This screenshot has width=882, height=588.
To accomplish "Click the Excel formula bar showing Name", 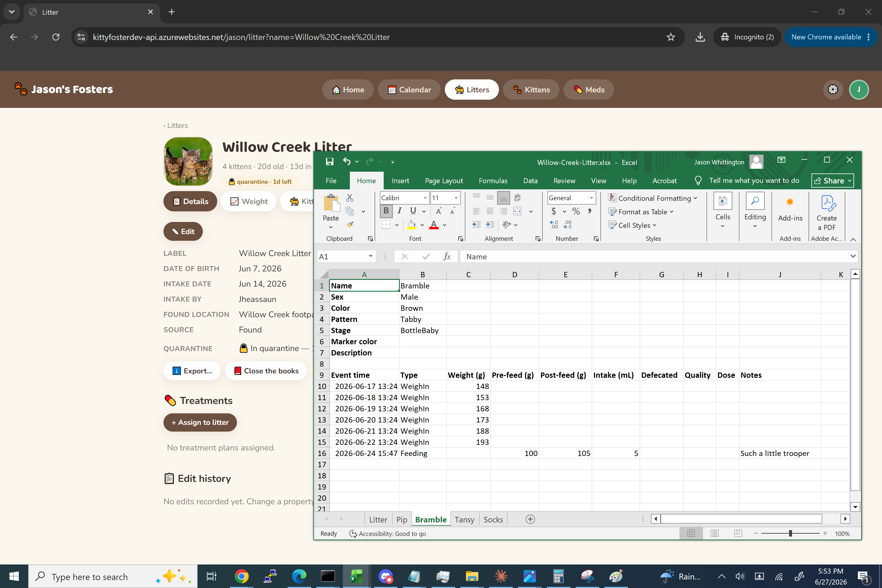I will (x=654, y=256).
